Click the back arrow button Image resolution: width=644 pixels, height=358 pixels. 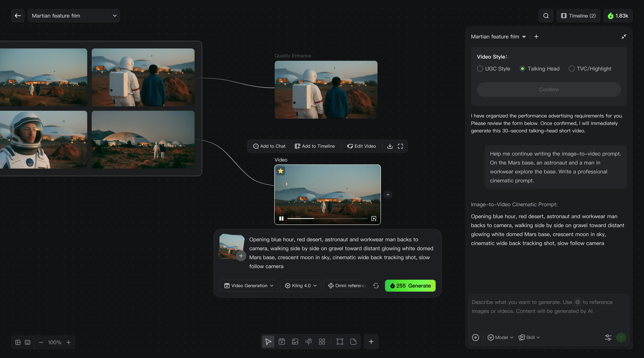coord(18,16)
